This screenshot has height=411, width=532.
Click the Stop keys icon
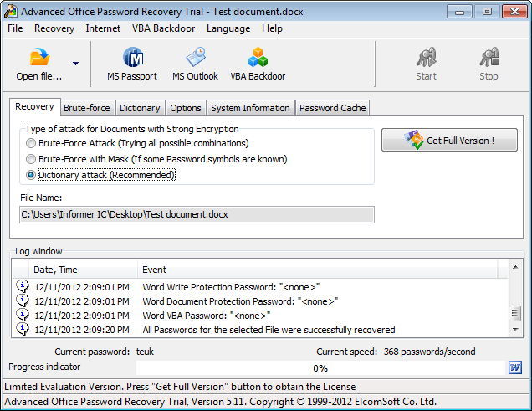tap(489, 57)
